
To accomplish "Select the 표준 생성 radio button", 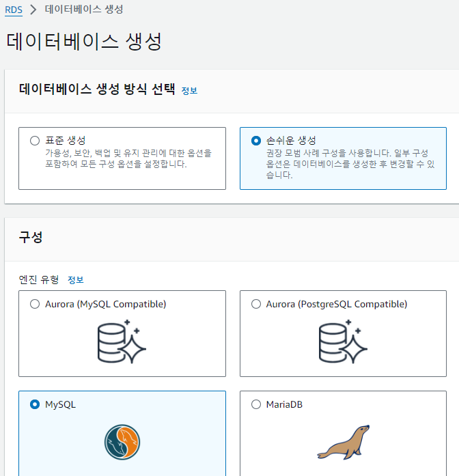I will (35, 141).
